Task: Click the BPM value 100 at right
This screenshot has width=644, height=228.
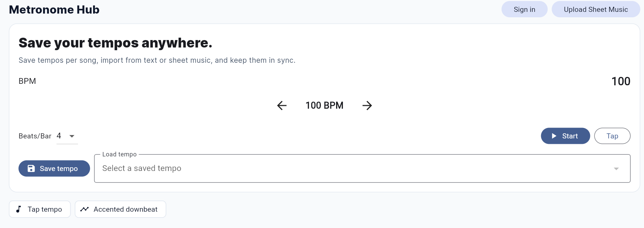Action: 621,81
